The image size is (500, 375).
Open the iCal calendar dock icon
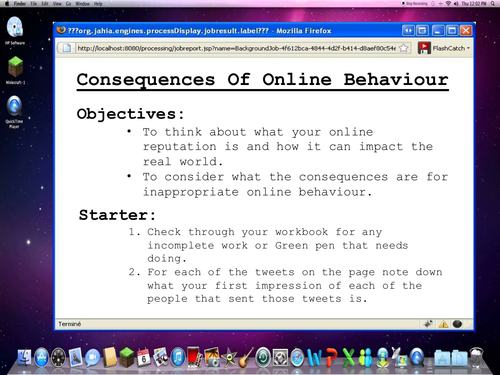pos(144,358)
